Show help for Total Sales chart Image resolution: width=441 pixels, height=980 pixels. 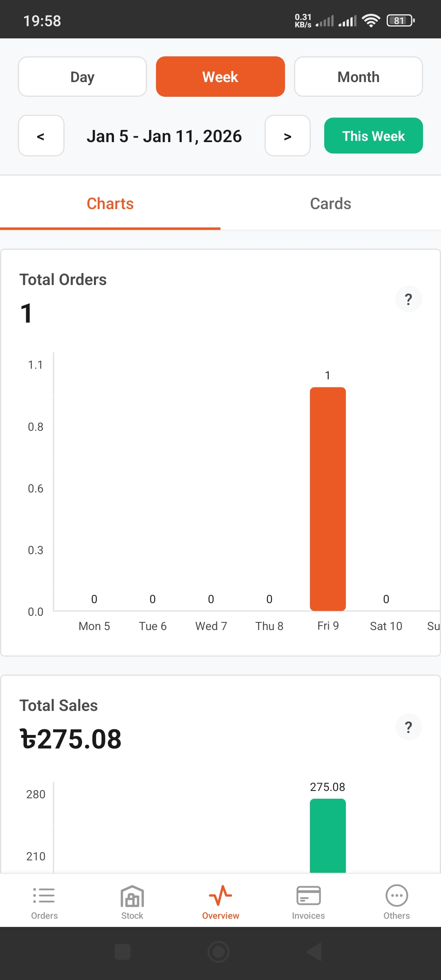[x=408, y=727]
